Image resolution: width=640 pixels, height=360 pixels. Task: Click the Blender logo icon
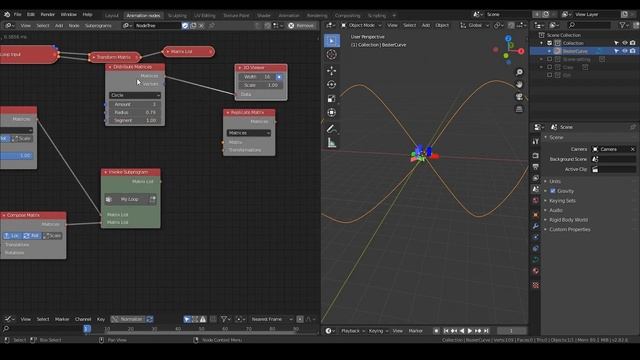7,14
